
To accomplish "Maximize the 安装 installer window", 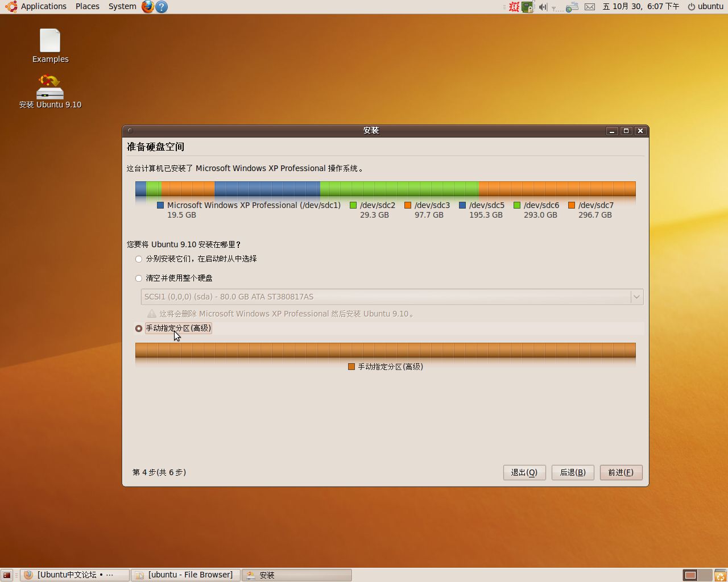I will 626,131.
